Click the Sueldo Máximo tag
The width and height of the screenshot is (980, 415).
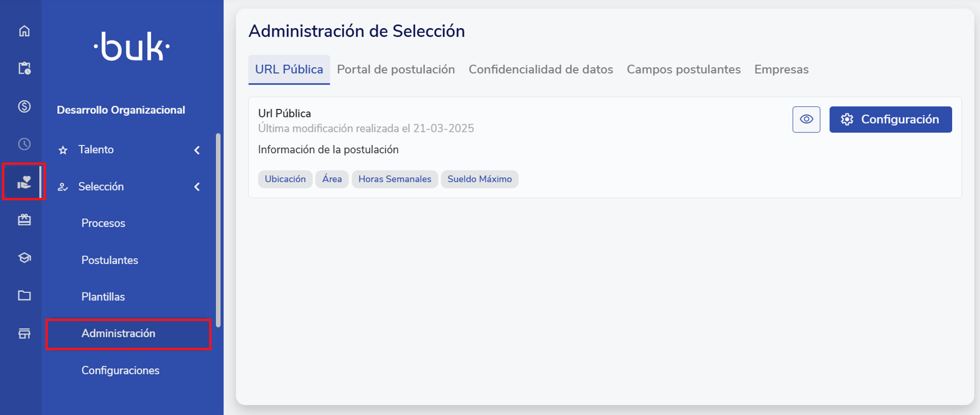[x=479, y=179]
